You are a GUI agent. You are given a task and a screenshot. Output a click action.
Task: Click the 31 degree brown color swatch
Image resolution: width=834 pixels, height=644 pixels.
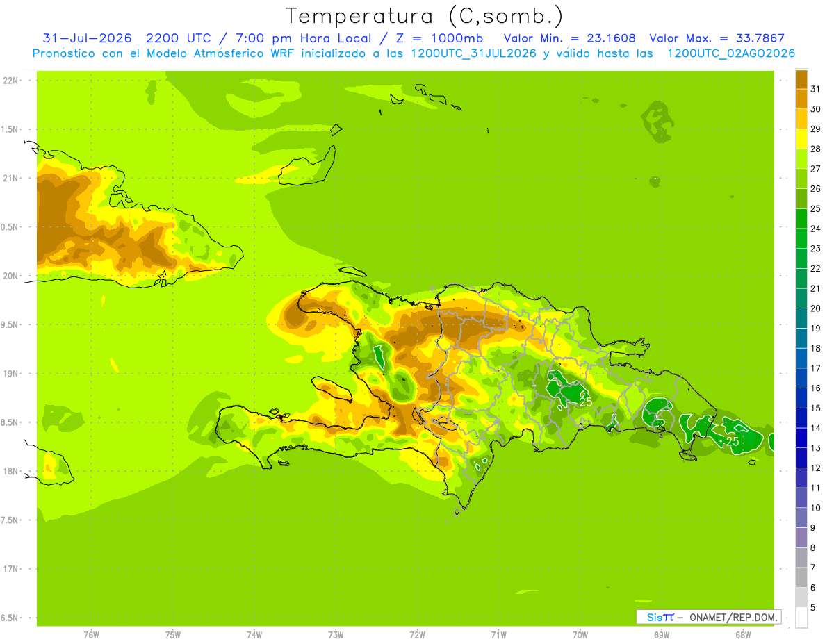(801, 80)
